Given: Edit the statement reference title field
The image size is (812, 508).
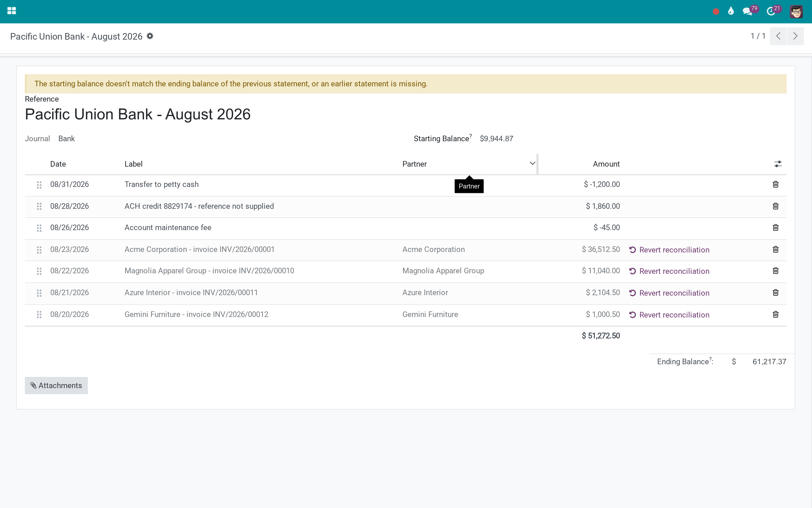Looking at the screenshot, I should pos(138,114).
